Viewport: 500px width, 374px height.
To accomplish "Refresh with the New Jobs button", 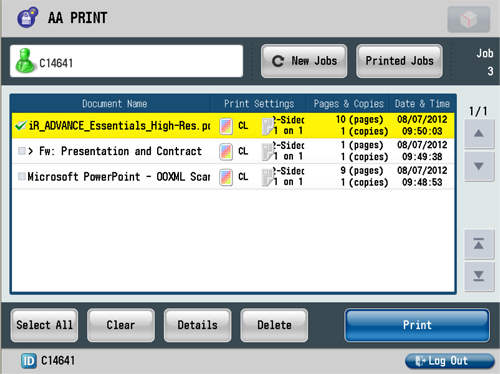I will coord(304,61).
